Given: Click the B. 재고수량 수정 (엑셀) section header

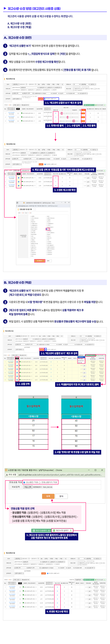Looking at the screenshot, I should (x=17, y=282).
